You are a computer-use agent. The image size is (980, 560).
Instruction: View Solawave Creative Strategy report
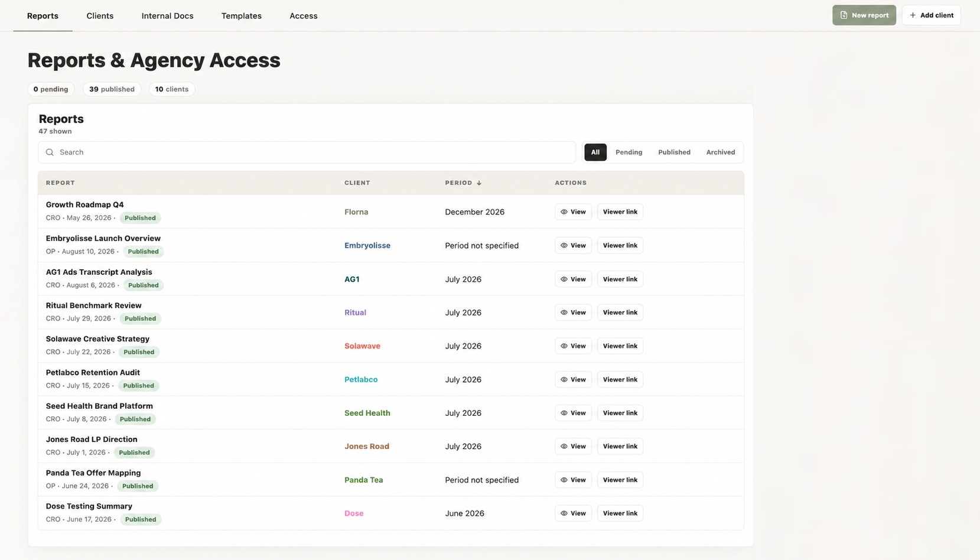click(573, 346)
